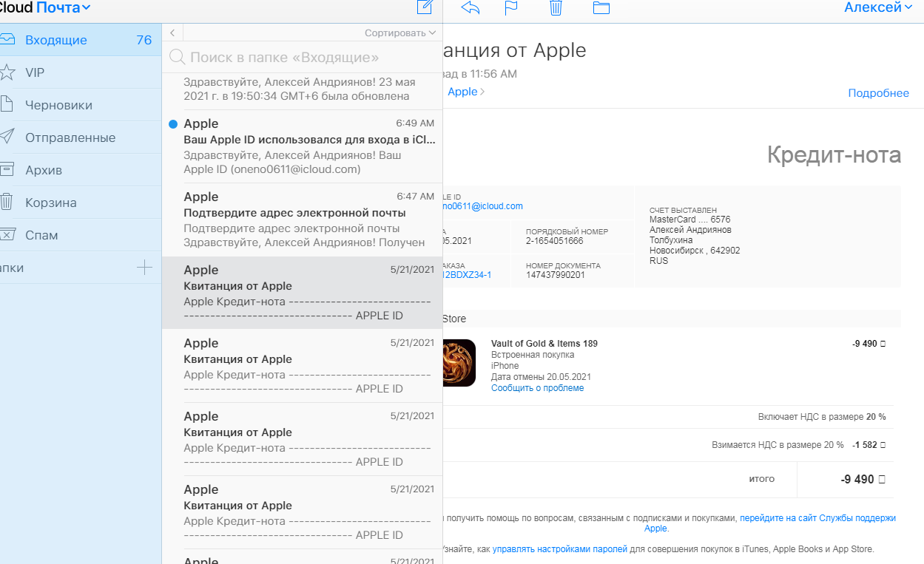Image resolution: width=924 pixels, height=564 pixels.
Task: Focus the search field in Входящие
Action: coord(302,57)
